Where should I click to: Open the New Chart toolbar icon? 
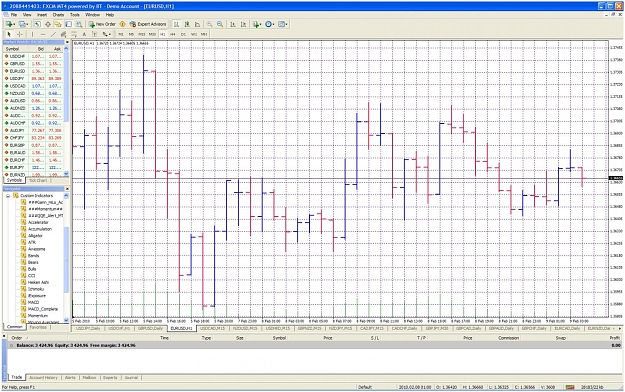(10, 24)
